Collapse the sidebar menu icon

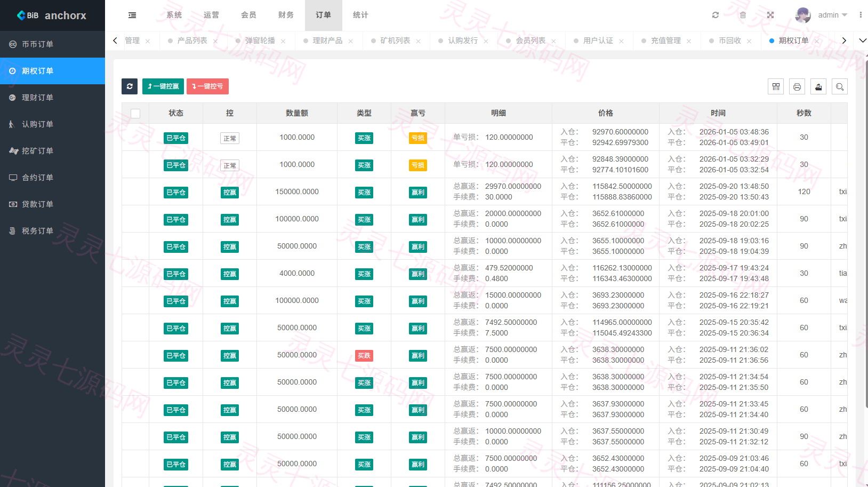click(132, 15)
